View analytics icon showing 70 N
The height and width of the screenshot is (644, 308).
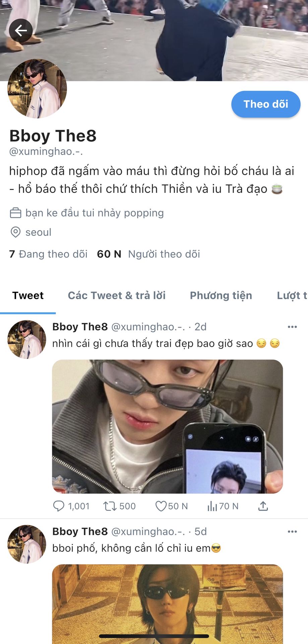[212, 506]
